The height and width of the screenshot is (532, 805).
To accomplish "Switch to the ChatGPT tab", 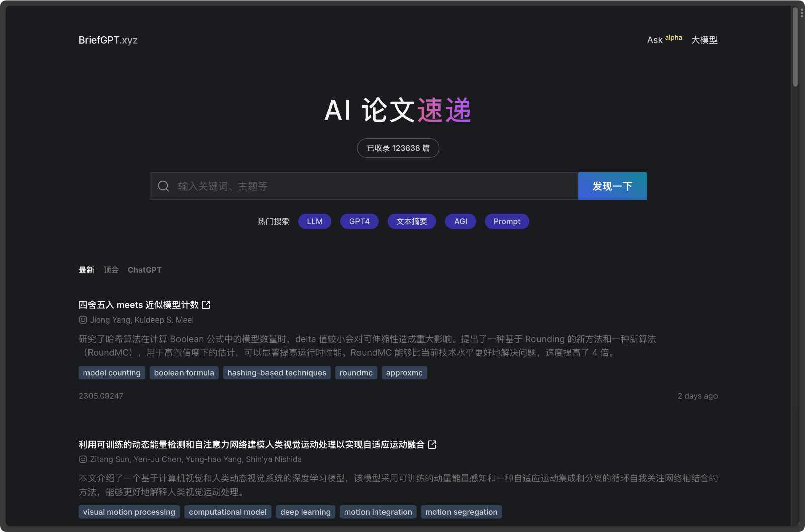I will click(144, 270).
